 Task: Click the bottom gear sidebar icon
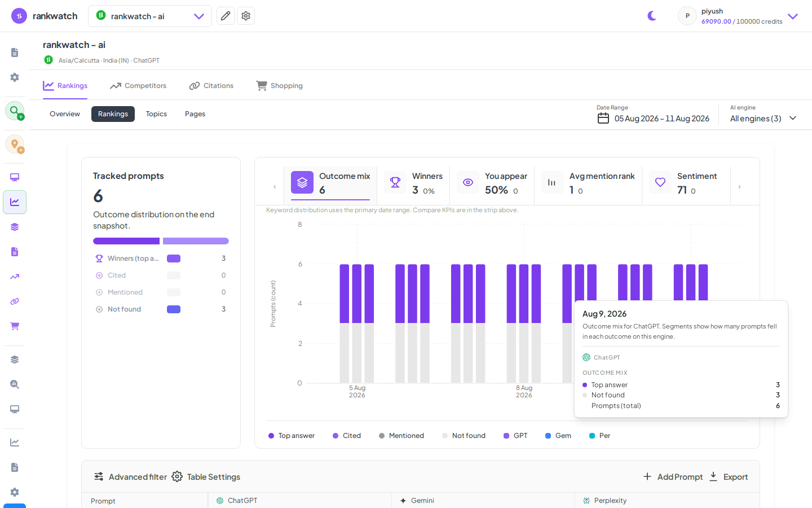tap(15, 492)
